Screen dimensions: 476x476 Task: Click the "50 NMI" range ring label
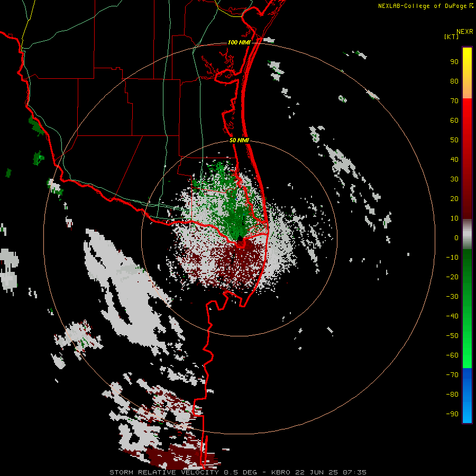239,140
